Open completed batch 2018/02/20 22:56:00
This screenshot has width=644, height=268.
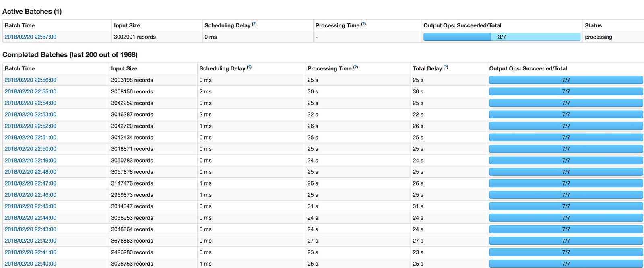click(x=31, y=80)
